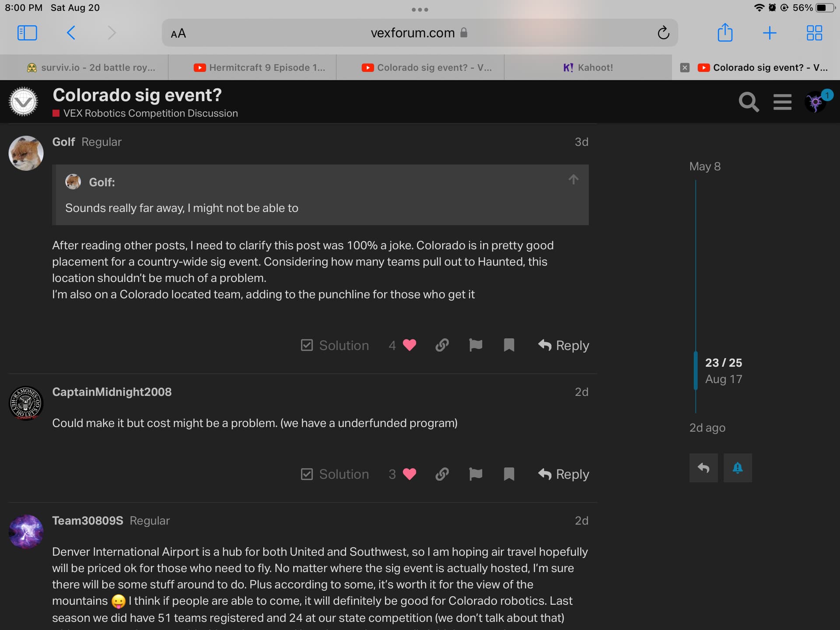
Task: Copy link to CaptainMidnight2008's post
Action: click(x=442, y=474)
